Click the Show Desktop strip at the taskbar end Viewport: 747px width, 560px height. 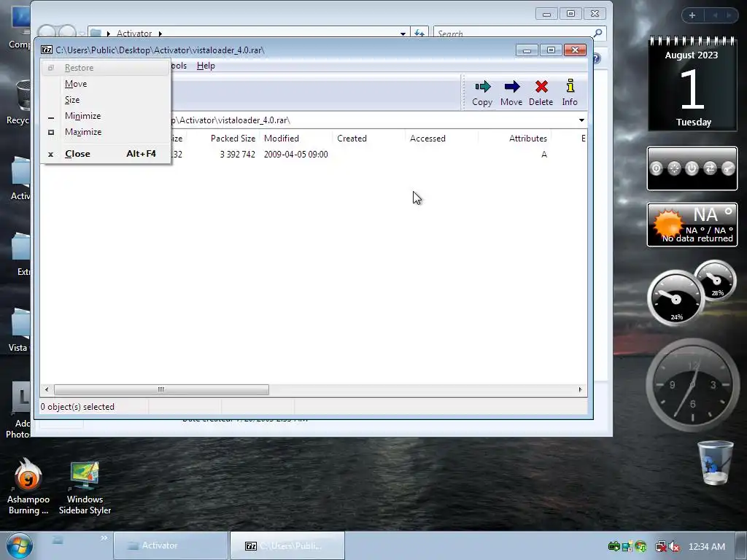740,545
